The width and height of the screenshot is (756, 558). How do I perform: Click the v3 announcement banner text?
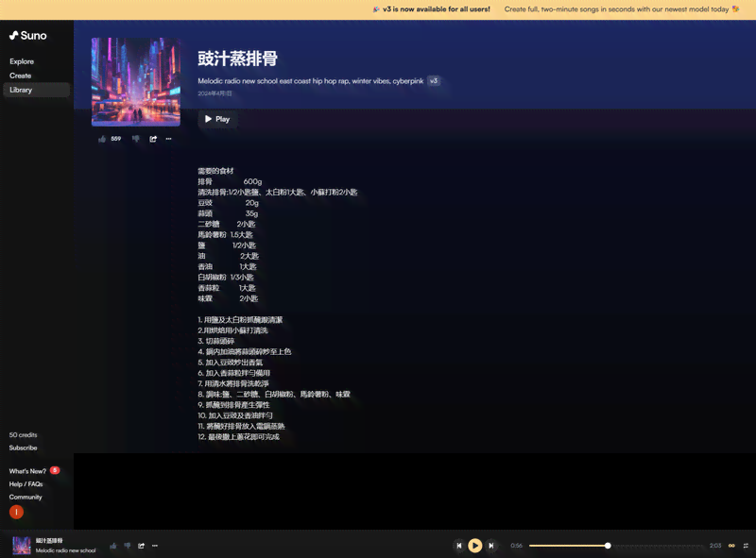[x=437, y=9]
